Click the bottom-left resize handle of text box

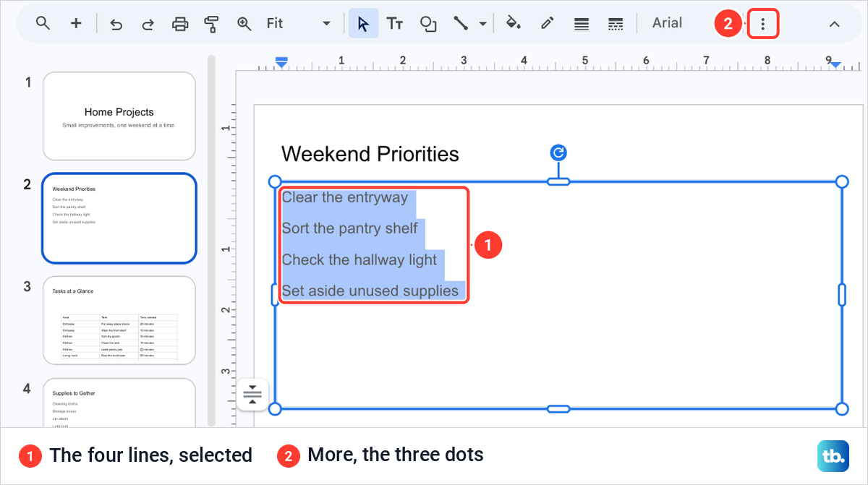pyautogui.click(x=275, y=409)
